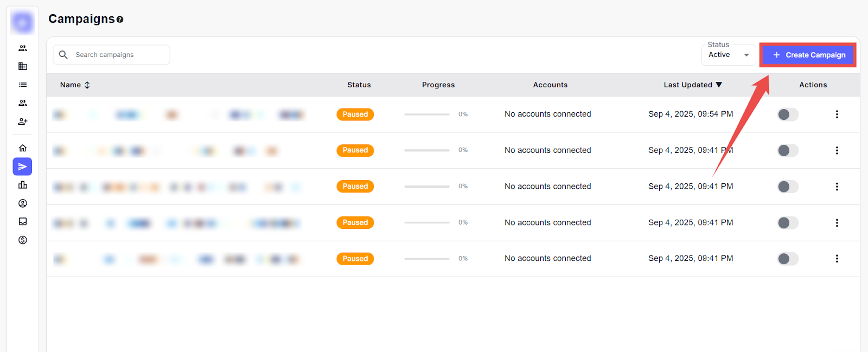
Task: Click the help icon beside Campaigns title
Action: point(120,20)
